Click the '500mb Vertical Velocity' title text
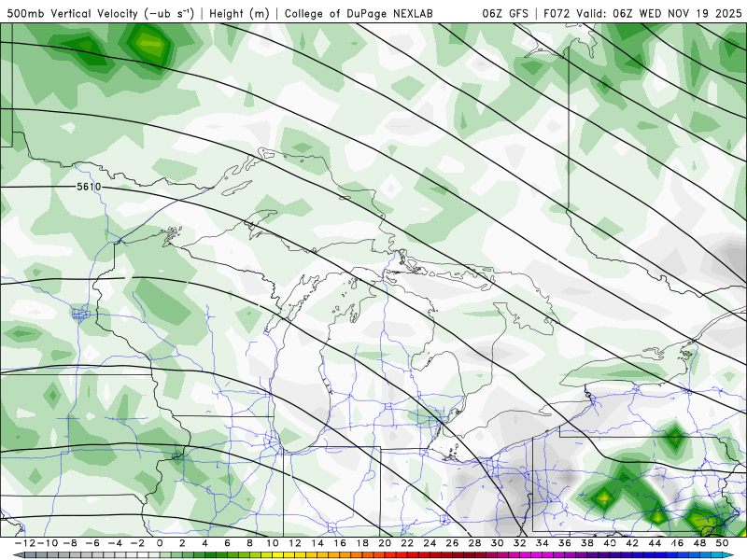This screenshot has height=560, width=747. pos(72,13)
